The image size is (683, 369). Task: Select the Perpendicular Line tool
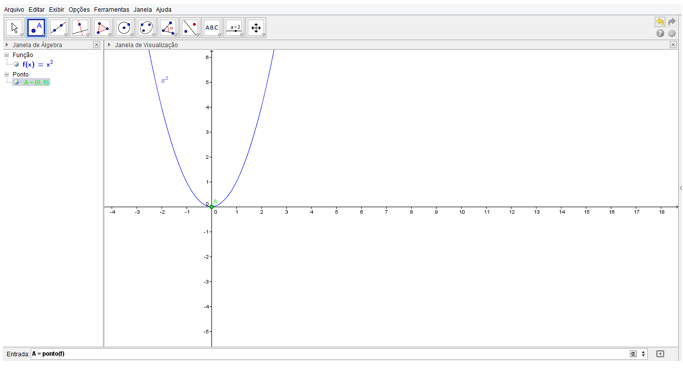(80, 28)
